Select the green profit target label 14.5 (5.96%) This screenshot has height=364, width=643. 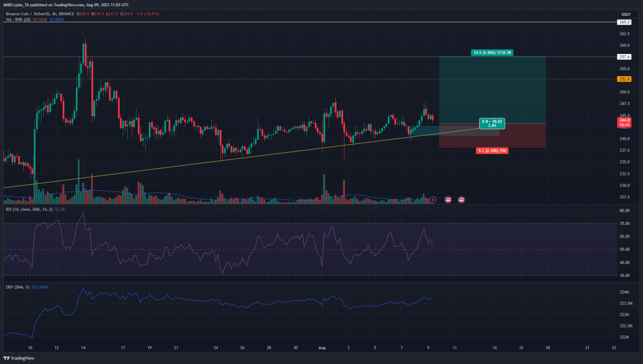(x=492, y=53)
